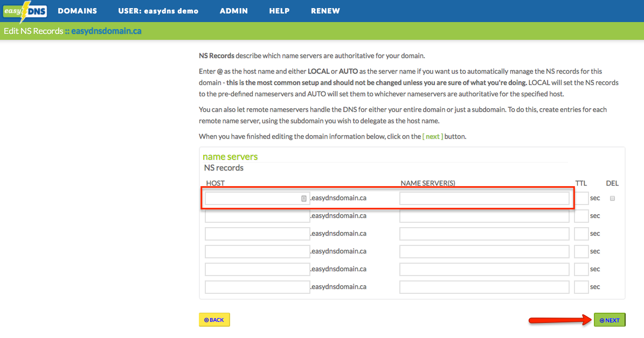644x338 pixels.
Task: Focus the second row host field
Action: pos(258,216)
